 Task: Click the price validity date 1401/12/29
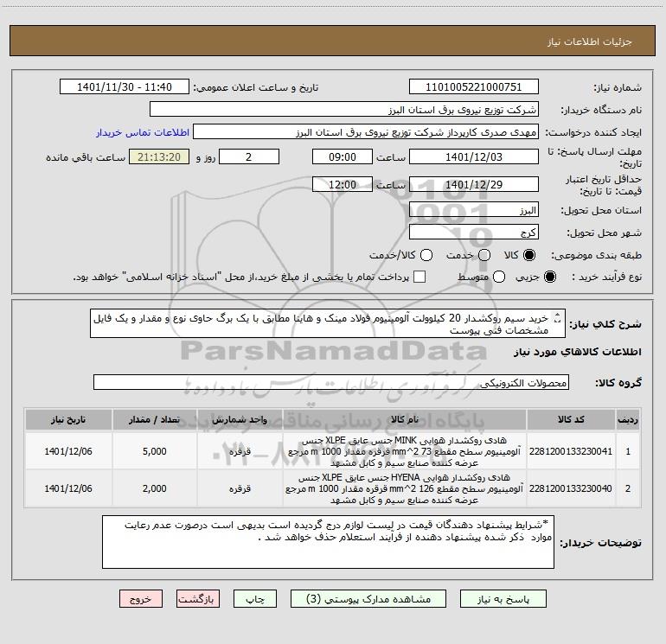click(x=474, y=184)
